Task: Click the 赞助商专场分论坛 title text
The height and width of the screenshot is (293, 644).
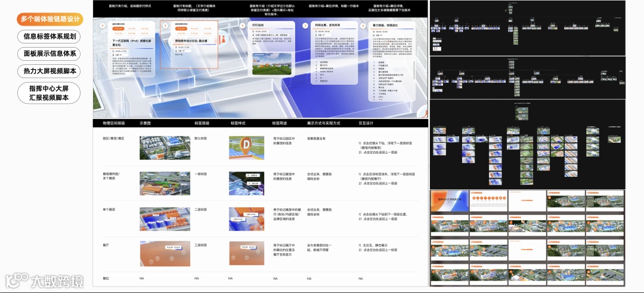Action: [x=192, y=41]
